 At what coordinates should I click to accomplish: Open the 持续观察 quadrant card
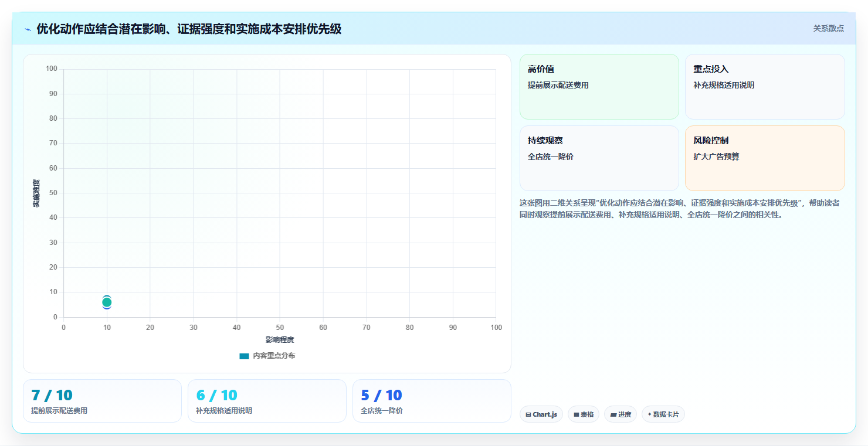pyautogui.click(x=599, y=158)
